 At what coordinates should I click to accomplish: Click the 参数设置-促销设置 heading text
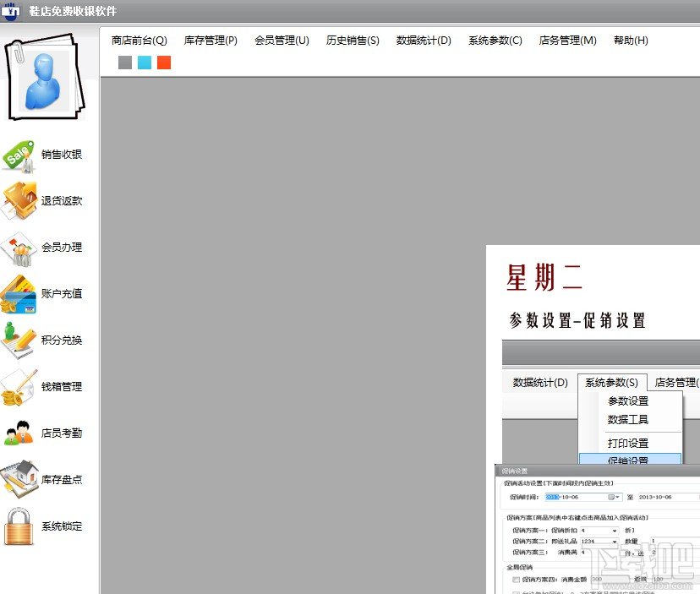(x=577, y=320)
